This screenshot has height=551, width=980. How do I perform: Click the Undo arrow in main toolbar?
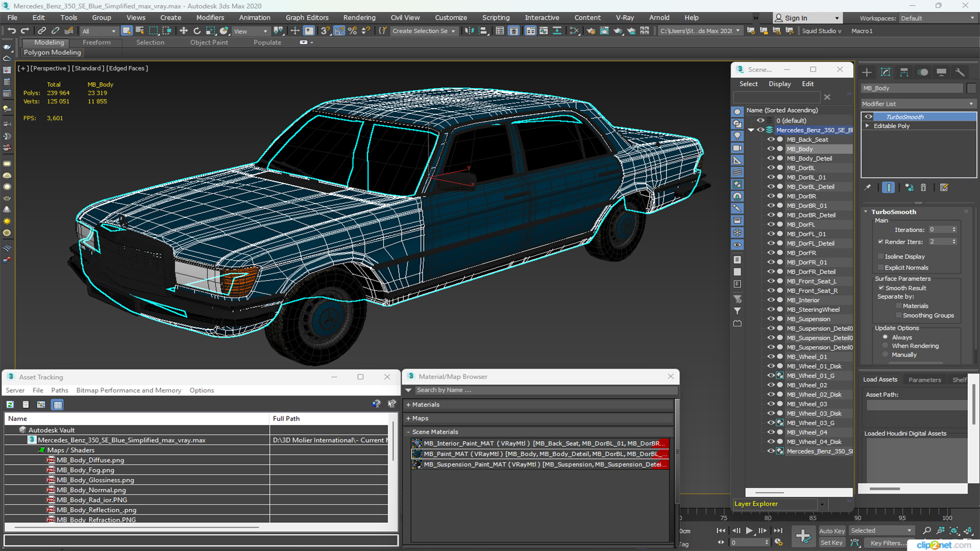click(11, 31)
